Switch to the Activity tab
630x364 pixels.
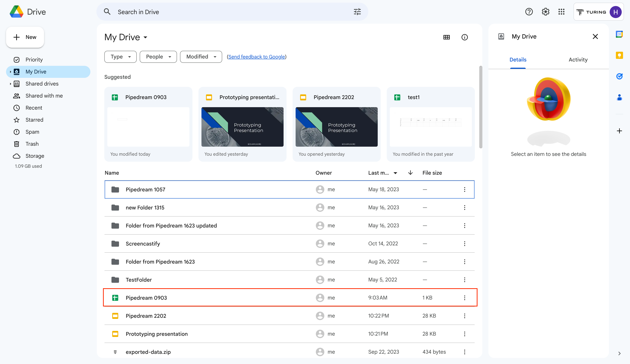pyautogui.click(x=578, y=59)
